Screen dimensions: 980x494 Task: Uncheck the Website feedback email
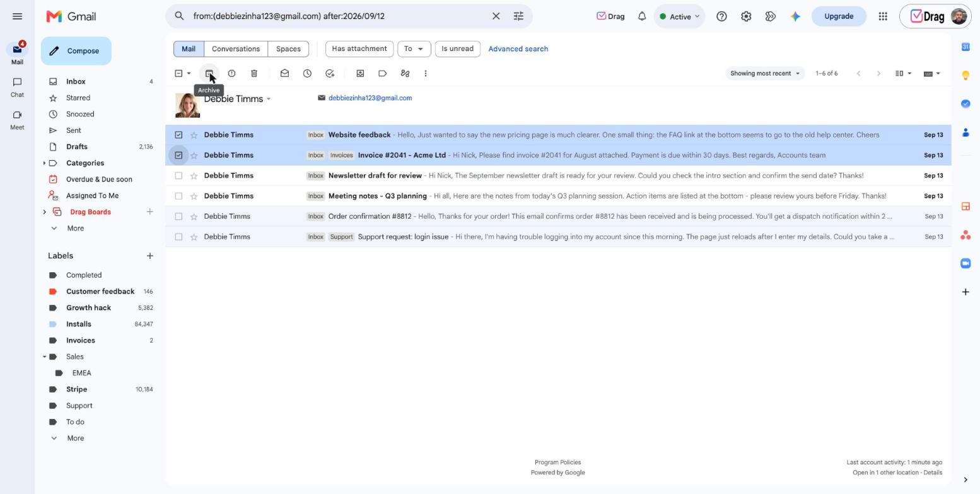pos(178,135)
